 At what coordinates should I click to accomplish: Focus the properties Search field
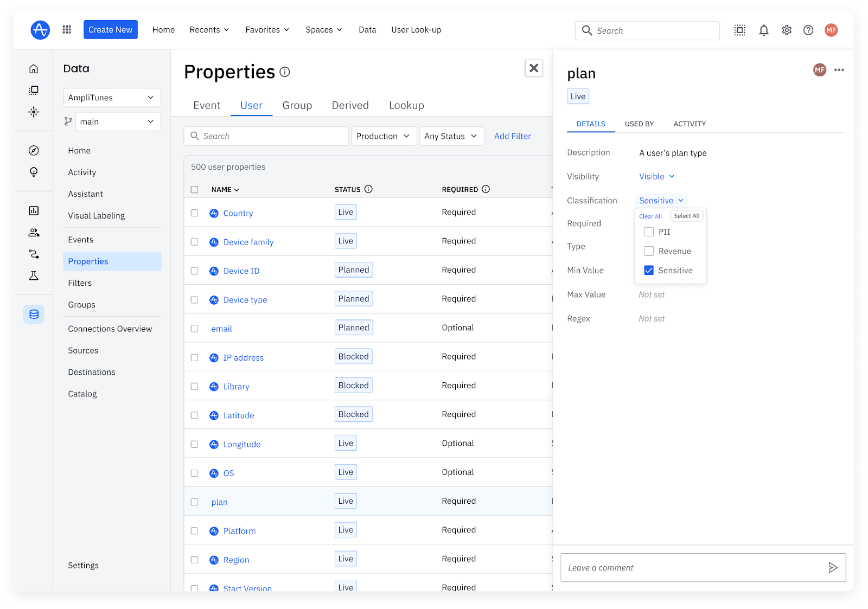click(266, 136)
